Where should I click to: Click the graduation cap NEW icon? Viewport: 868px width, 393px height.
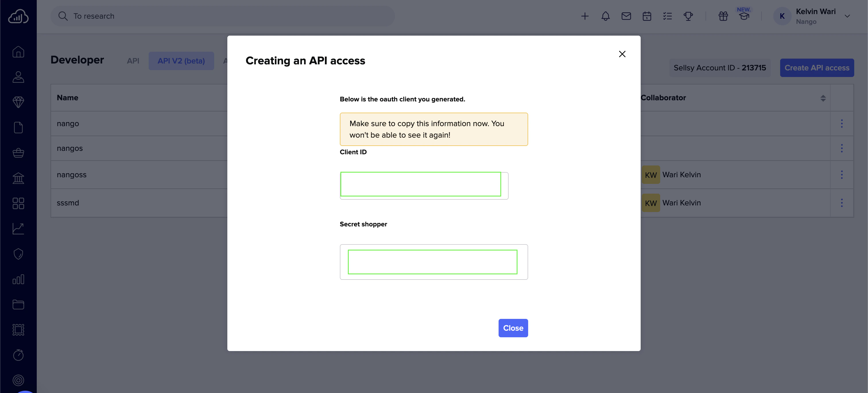tap(744, 16)
